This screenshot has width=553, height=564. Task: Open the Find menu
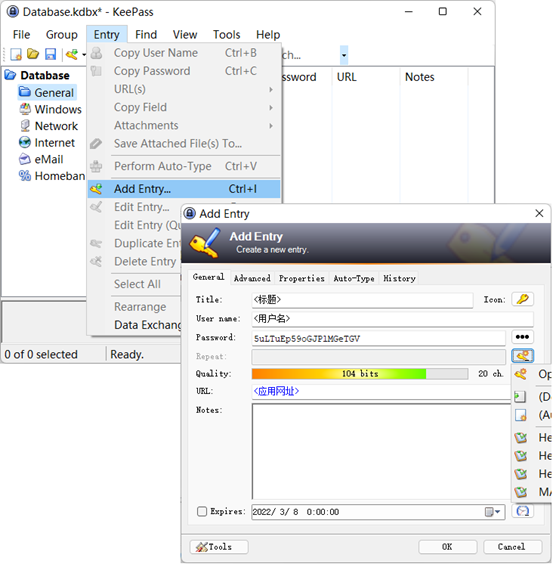point(146,35)
